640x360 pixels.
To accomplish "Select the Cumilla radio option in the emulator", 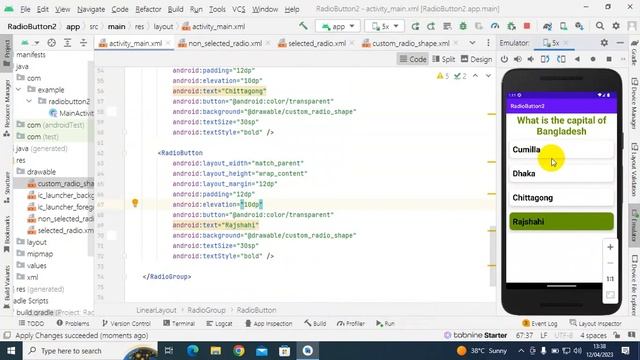I will (x=561, y=149).
